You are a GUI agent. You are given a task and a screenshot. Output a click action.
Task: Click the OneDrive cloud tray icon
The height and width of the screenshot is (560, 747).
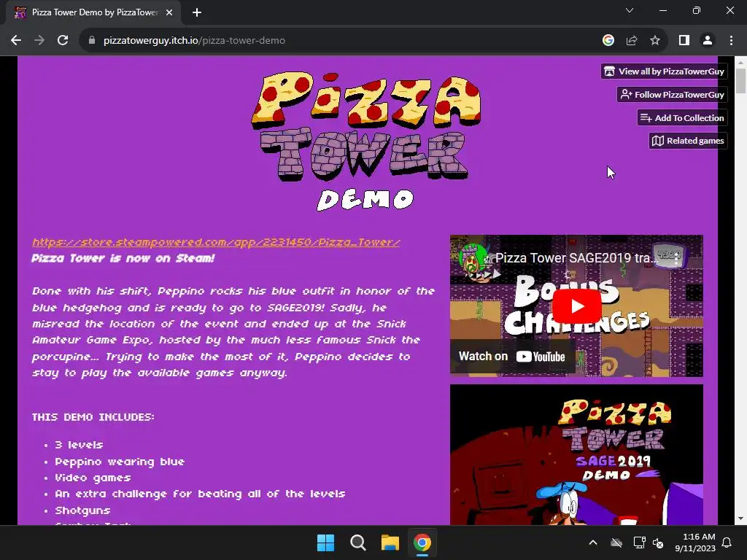[616, 542]
